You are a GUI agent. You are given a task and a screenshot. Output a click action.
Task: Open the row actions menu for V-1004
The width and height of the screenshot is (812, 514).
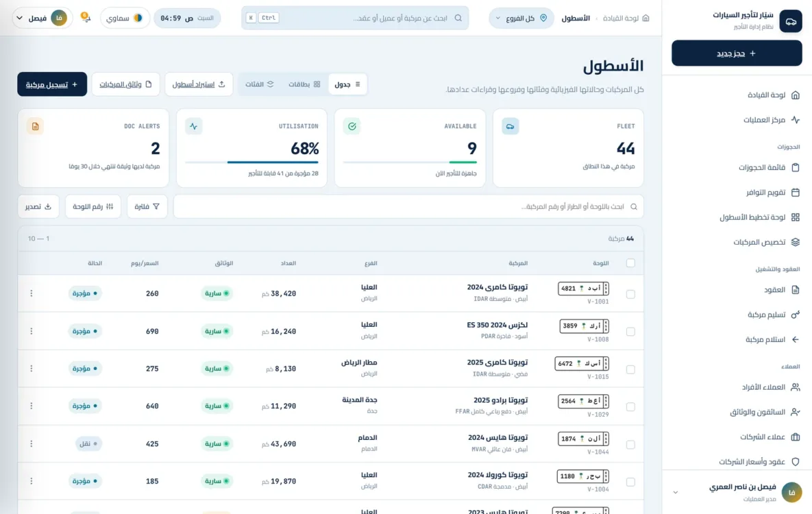pos(31,481)
